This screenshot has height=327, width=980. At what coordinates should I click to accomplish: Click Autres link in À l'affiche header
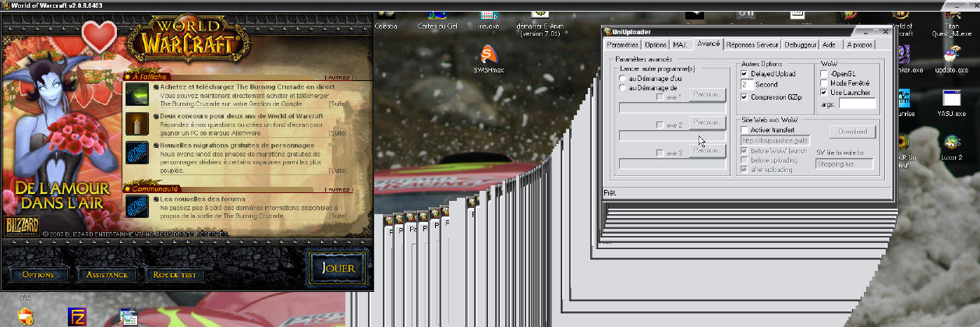(338, 78)
